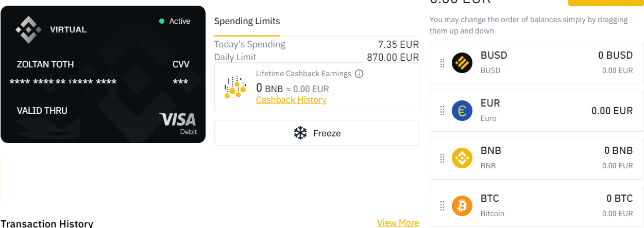Click the snowflake Freeze icon
Screen dimensions: 644x228
tap(300, 133)
